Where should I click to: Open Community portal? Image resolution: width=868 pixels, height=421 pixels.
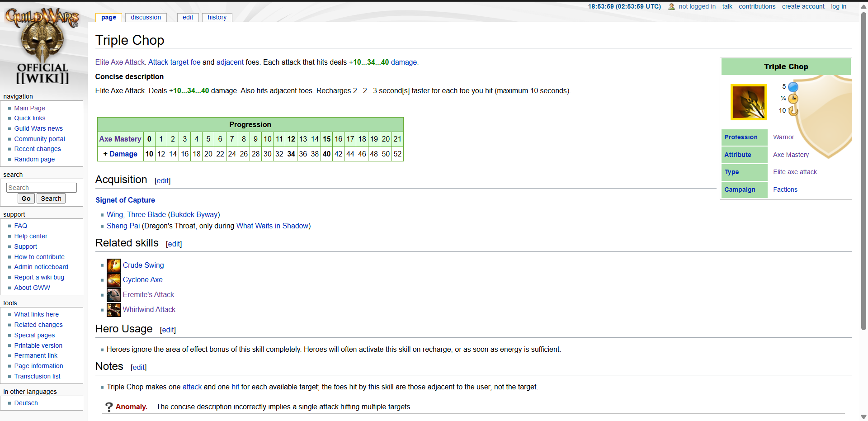[40, 139]
